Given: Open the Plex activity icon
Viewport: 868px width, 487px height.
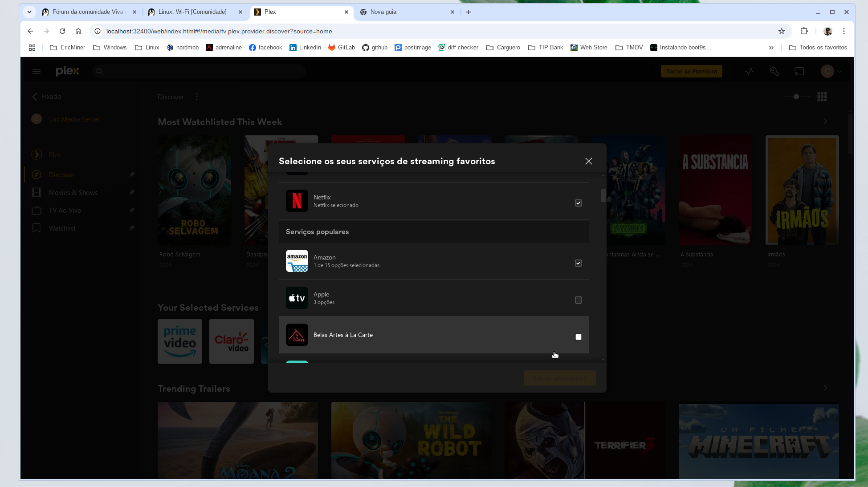Looking at the screenshot, I should (x=750, y=71).
